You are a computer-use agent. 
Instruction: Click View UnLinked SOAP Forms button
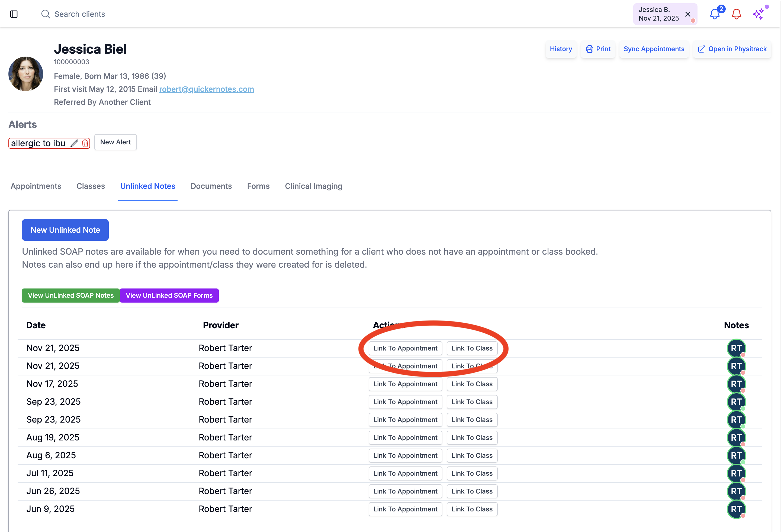pyautogui.click(x=169, y=296)
